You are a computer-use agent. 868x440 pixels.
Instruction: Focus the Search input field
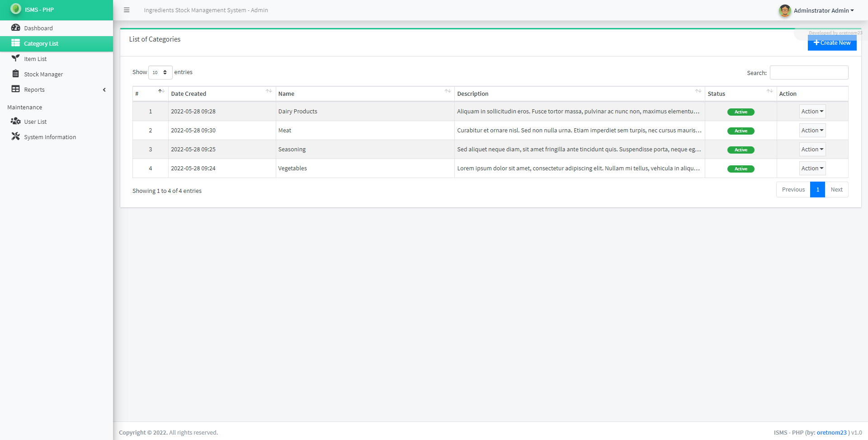tap(809, 73)
